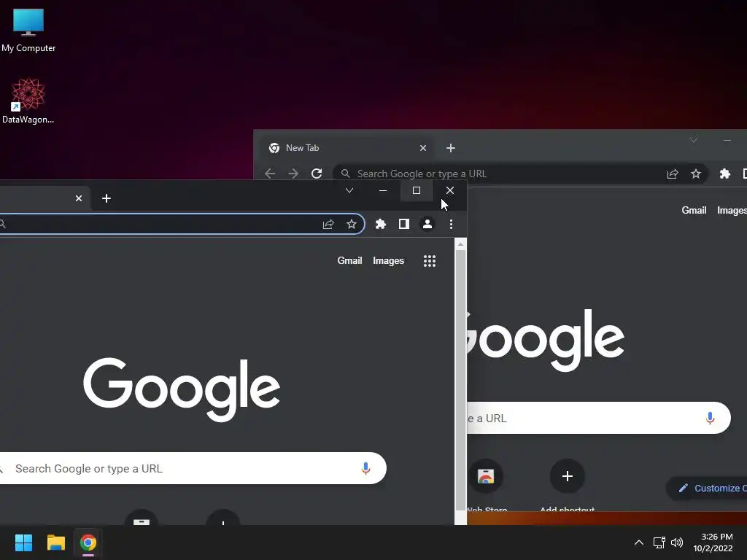Toggle side panel in front Chrome window
Image resolution: width=747 pixels, height=560 pixels.
404,225
